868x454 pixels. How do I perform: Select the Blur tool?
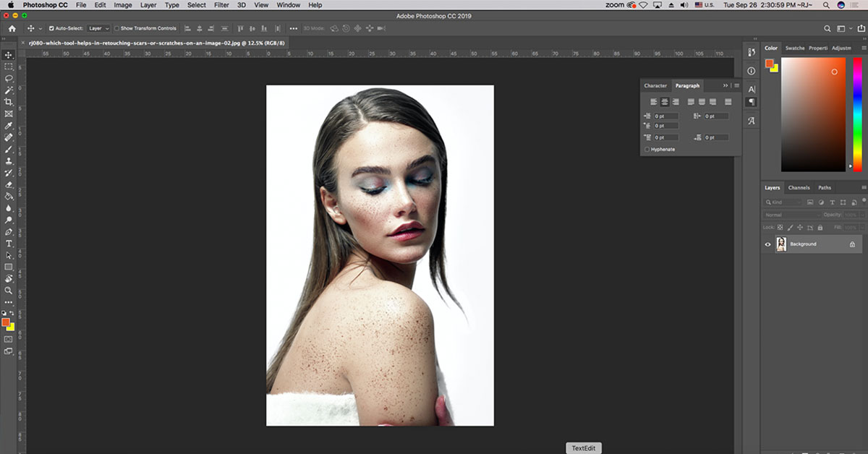click(9, 208)
